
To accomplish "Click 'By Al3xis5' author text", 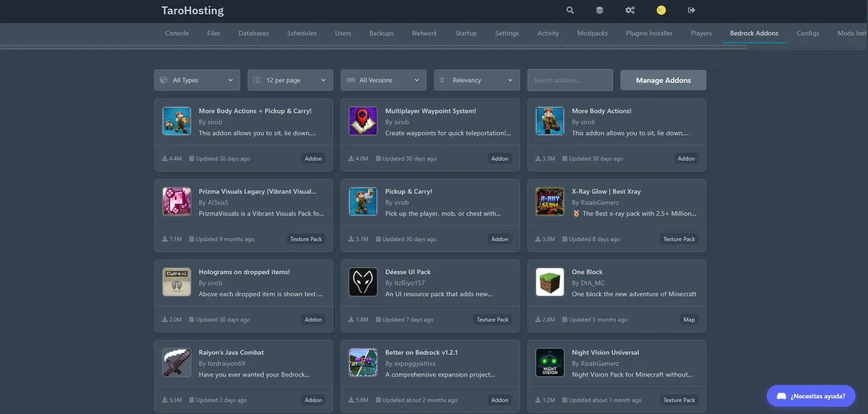I will point(213,203).
